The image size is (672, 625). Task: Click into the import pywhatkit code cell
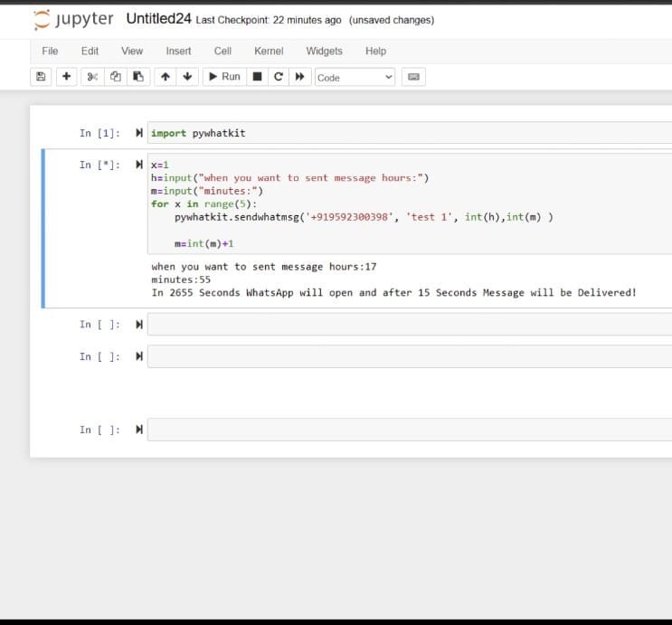point(410,133)
